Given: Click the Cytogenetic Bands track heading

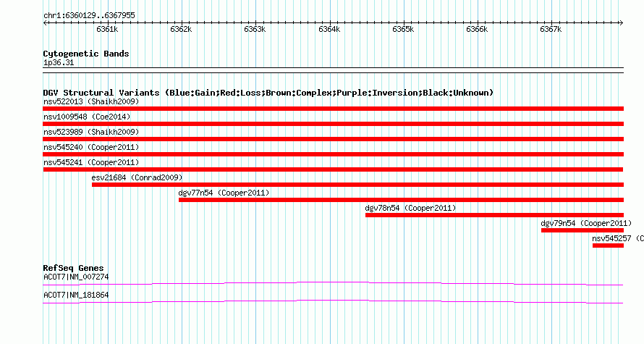Looking at the screenshot, I should [x=86, y=54].
